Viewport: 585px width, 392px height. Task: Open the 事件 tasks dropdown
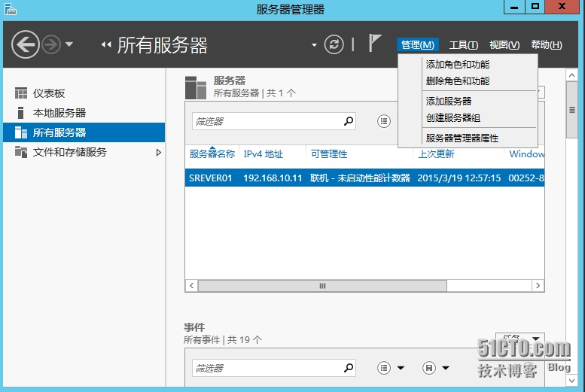point(520,338)
